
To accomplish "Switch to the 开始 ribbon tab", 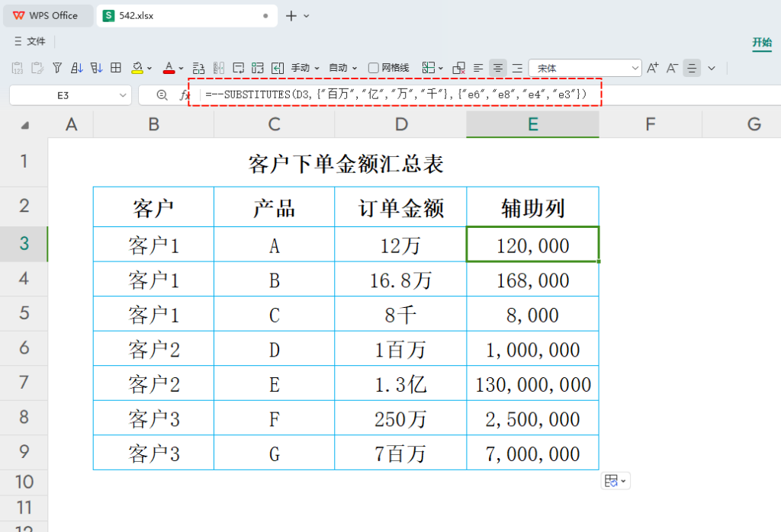I will pyautogui.click(x=762, y=43).
